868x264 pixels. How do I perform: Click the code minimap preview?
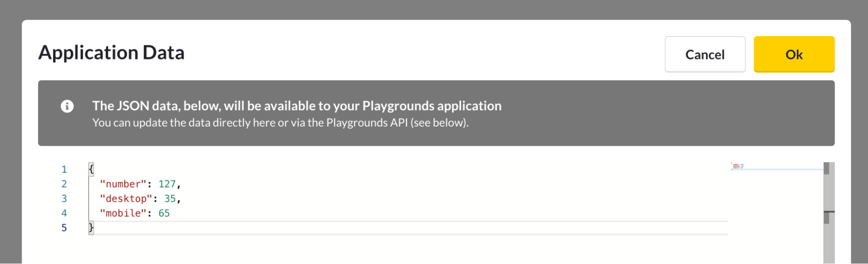(737, 166)
